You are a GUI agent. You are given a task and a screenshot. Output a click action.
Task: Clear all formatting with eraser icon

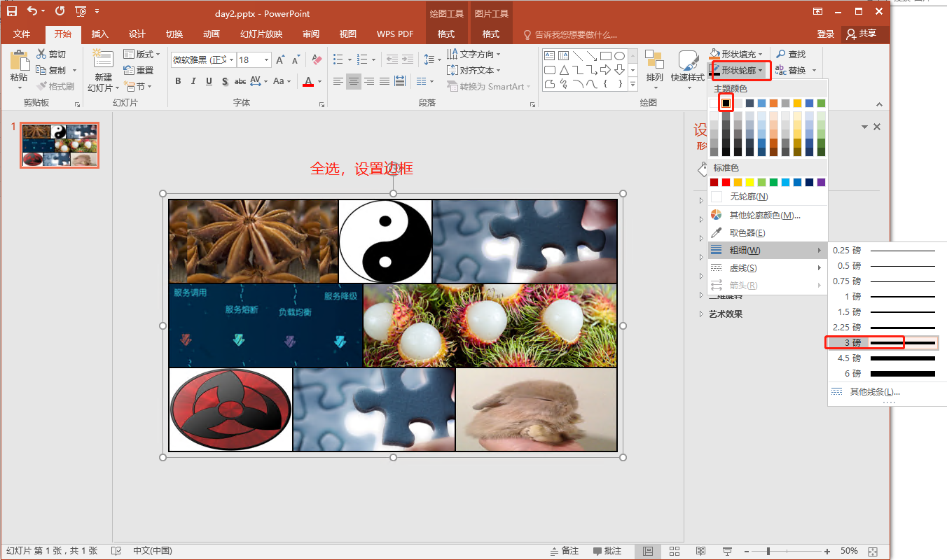click(317, 59)
